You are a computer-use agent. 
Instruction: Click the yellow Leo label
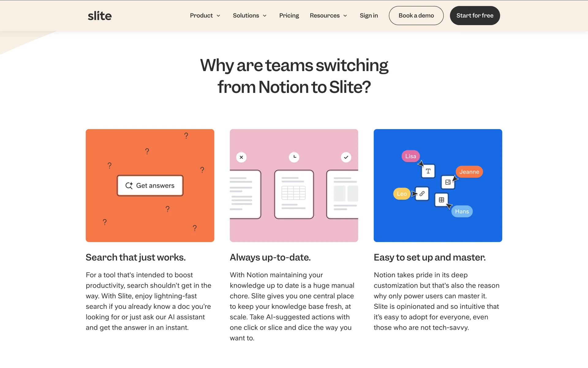click(401, 194)
